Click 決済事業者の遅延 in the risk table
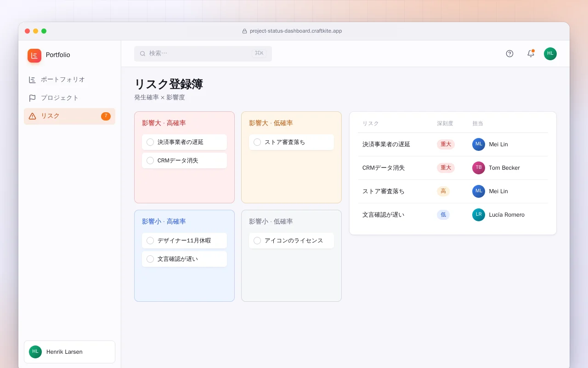The height and width of the screenshot is (368, 588). 386,144
